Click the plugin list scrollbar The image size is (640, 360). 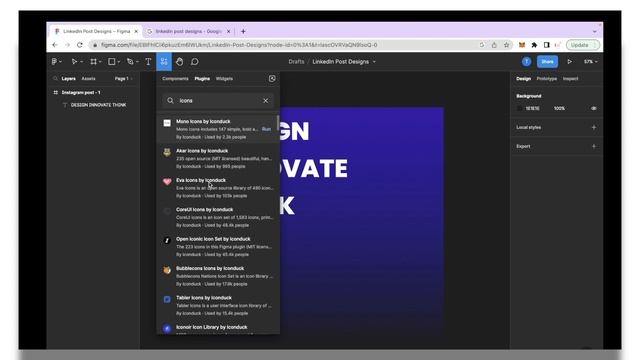click(x=278, y=123)
